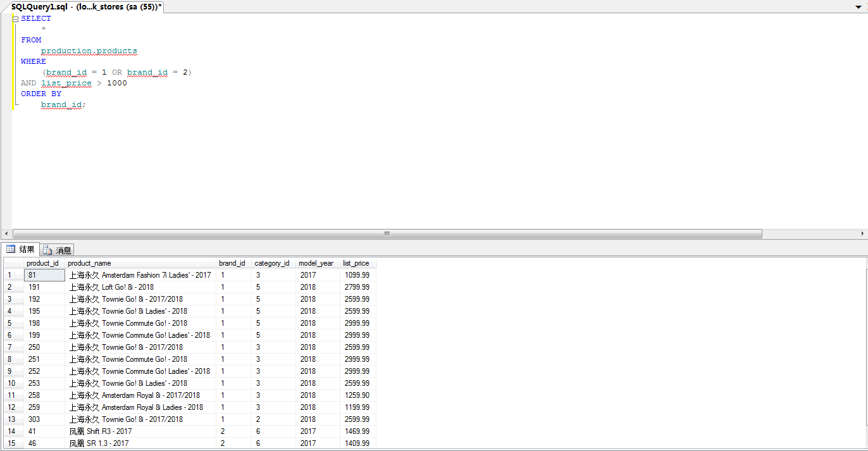Click product_id cell 250
868x451 pixels.
click(44, 347)
